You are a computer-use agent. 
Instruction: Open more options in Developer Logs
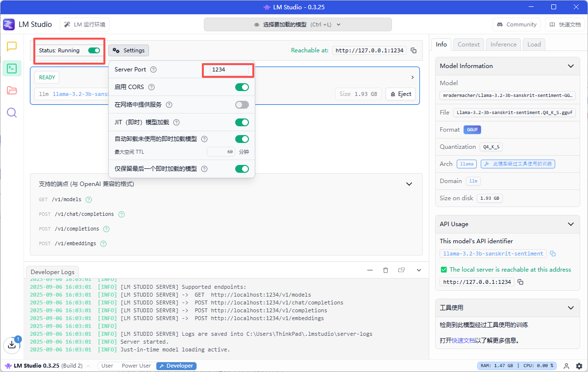click(x=370, y=270)
